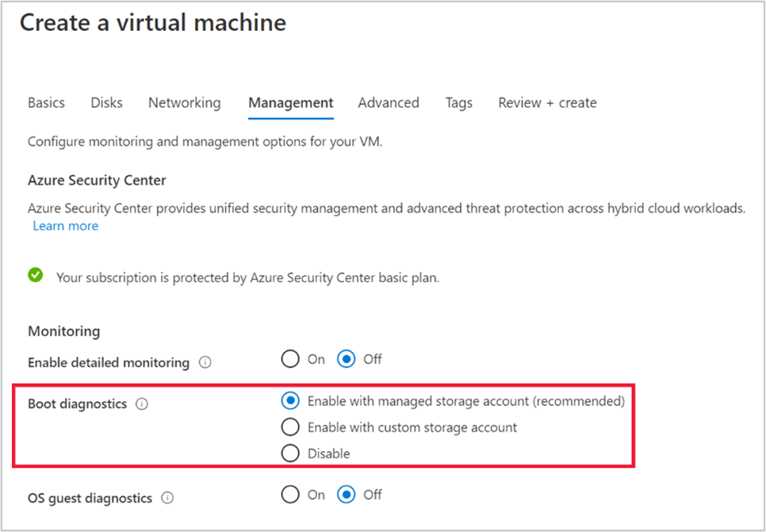Select Enable with managed storage account (recommended)
This screenshot has width=766, height=532.
click(x=290, y=400)
